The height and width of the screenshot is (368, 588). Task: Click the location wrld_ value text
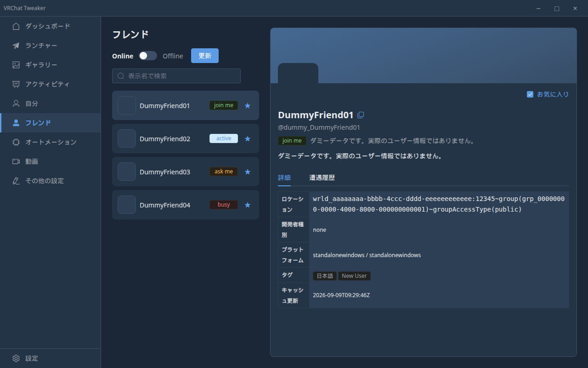coord(439,204)
